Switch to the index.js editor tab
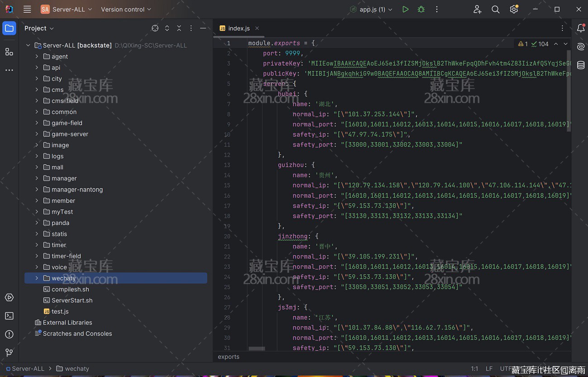Screen dimensions: 588x377 coord(238,28)
